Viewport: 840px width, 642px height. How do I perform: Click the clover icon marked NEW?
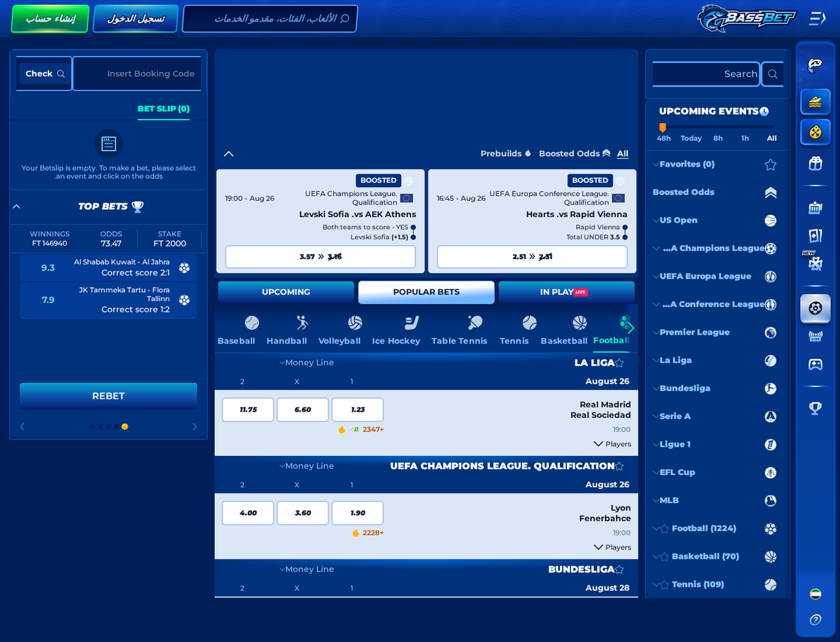815,263
